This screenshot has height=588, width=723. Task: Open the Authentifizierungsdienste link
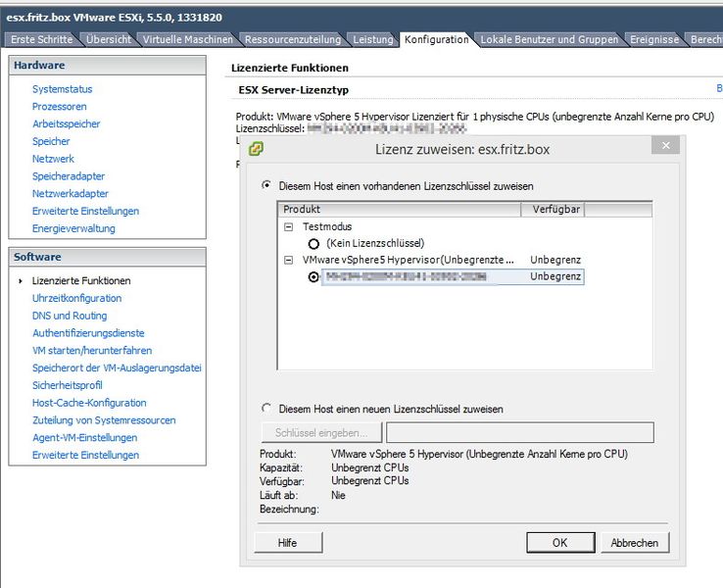(x=88, y=333)
